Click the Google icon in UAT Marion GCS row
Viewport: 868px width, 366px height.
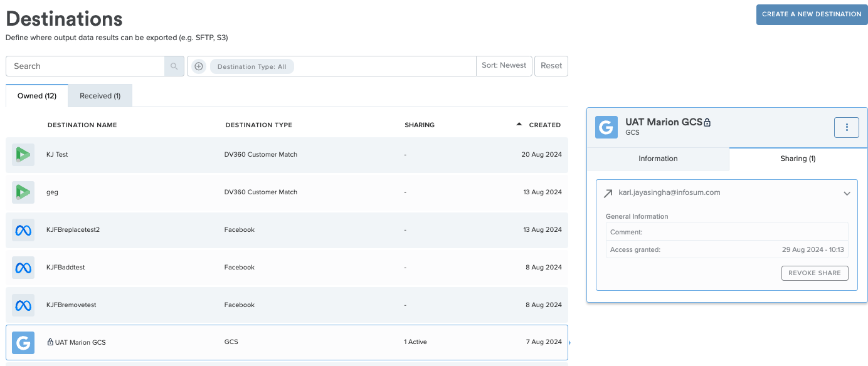click(23, 342)
